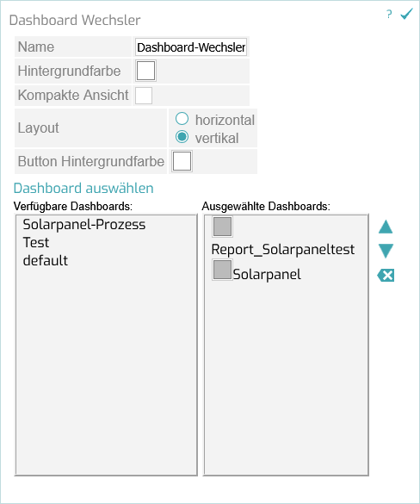
Task: Open help with the question mark icon
Action: pyautogui.click(x=389, y=15)
